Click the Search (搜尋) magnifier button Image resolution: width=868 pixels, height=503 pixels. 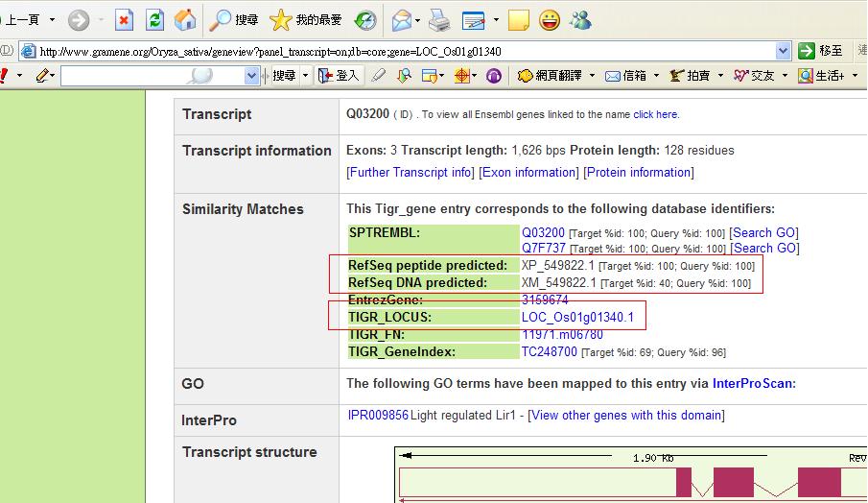(x=234, y=19)
